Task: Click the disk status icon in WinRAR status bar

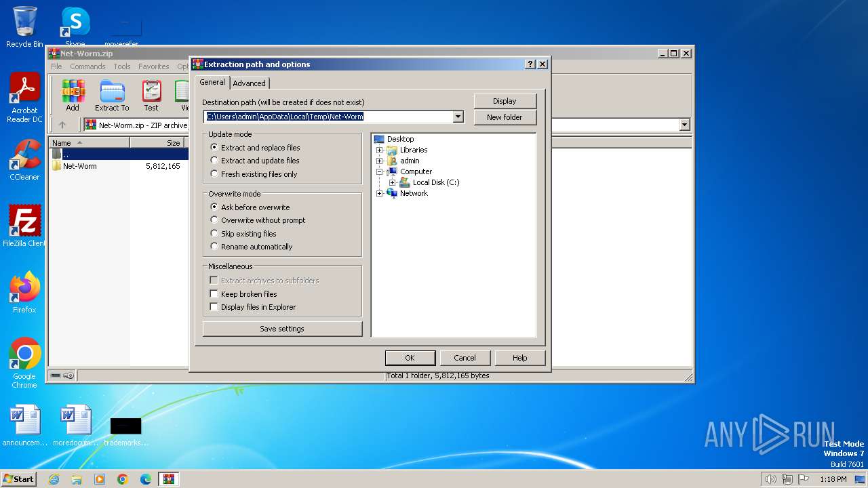Action: [56, 375]
